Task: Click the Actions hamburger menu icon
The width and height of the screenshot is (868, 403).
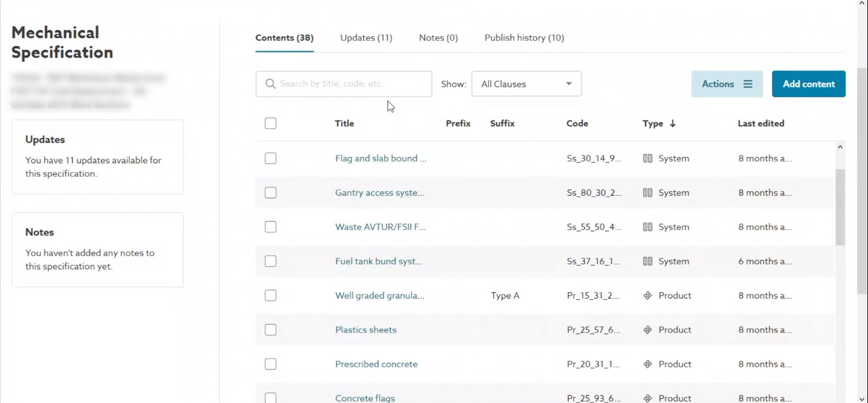Action: 748,84
